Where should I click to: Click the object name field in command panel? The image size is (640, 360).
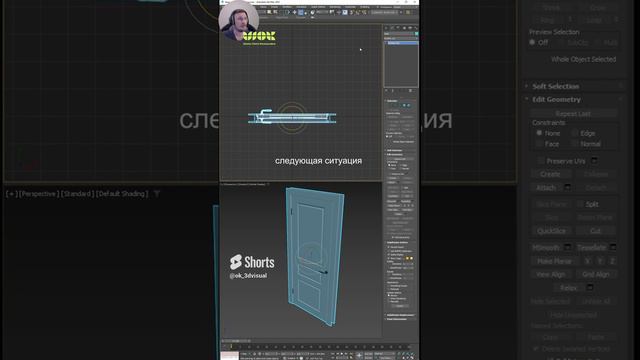tap(399, 33)
